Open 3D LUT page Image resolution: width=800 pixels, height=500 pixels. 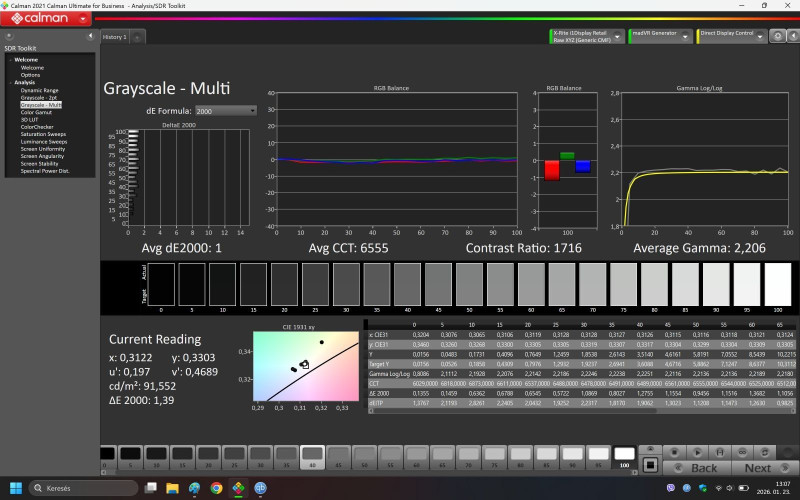[x=30, y=119]
